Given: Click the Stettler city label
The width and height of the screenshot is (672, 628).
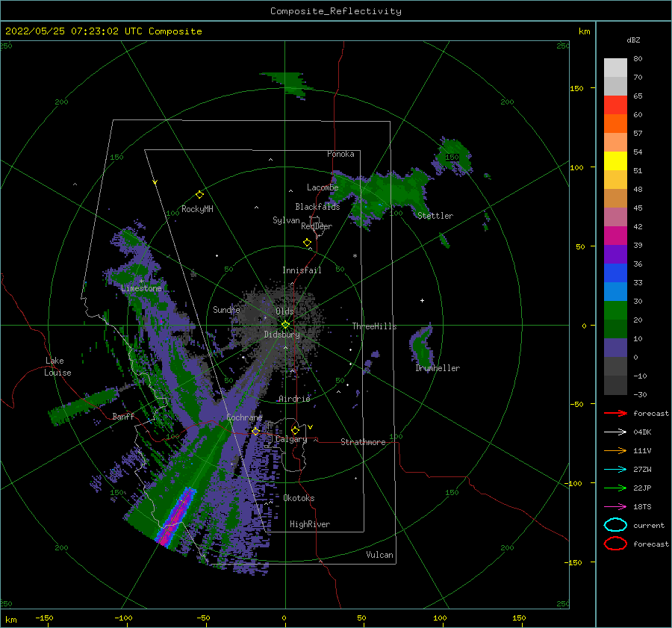Looking at the screenshot, I should tap(435, 216).
